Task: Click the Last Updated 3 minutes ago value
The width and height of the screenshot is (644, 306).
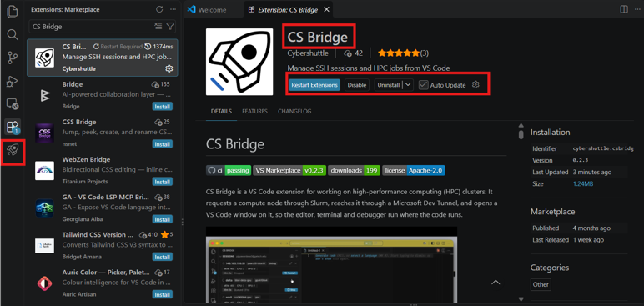Action: pos(591,172)
